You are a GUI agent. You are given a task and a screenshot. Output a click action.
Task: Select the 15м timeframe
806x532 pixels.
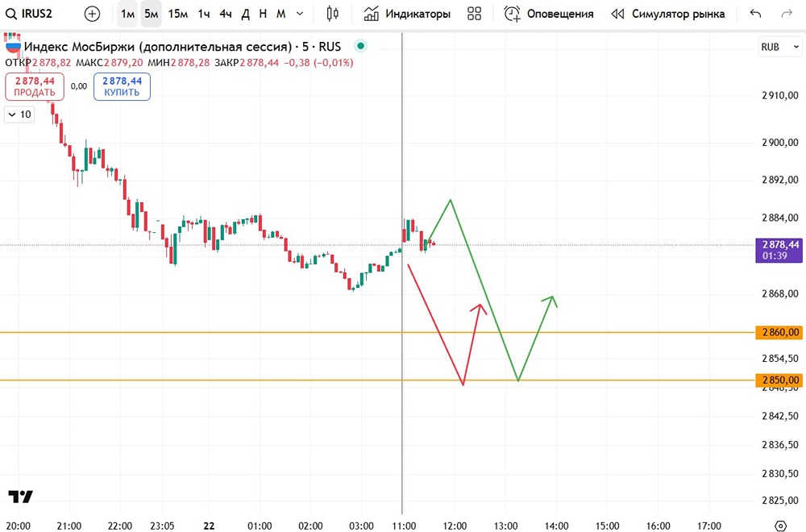pyautogui.click(x=178, y=14)
